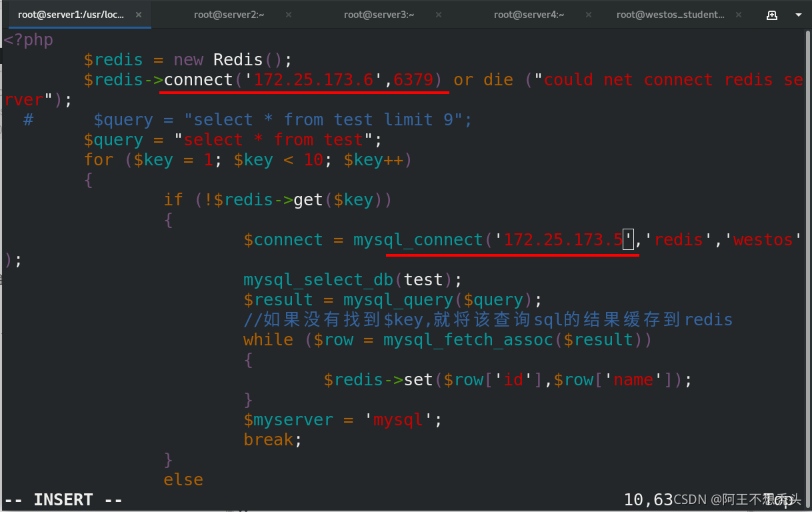Click the 'while' loop keyword
812x512 pixels.
(268, 340)
